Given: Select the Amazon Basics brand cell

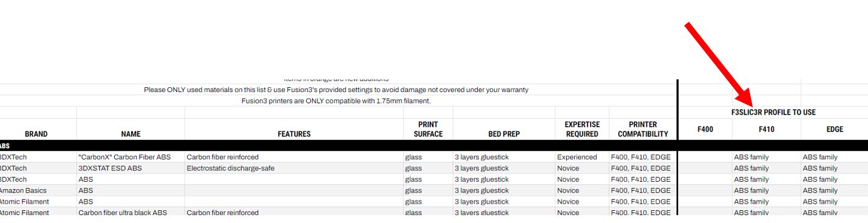Looking at the screenshot, I should click(22, 190).
